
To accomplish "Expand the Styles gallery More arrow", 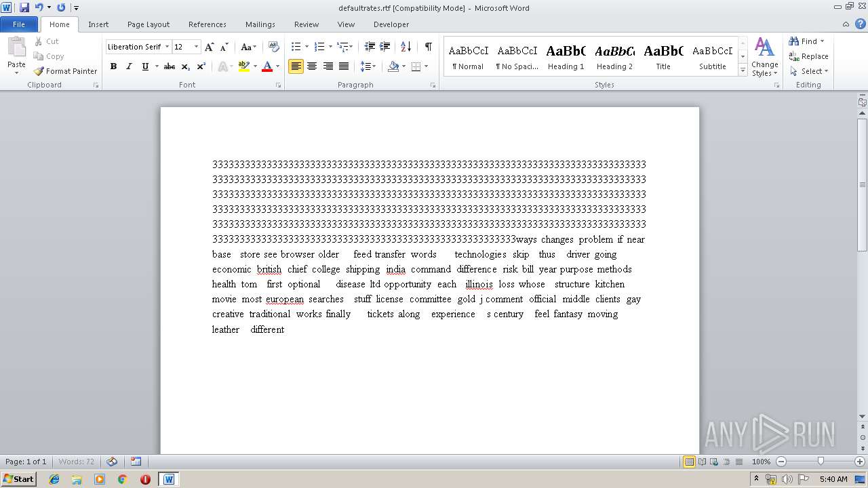I will point(743,70).
